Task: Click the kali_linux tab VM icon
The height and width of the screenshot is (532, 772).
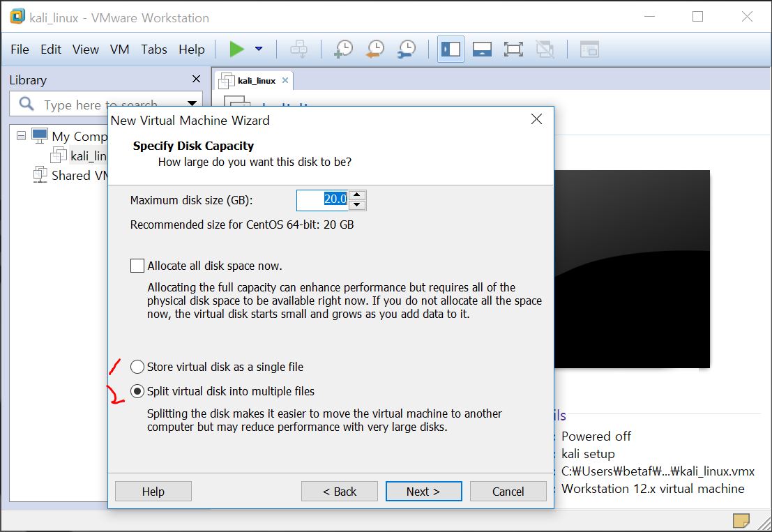Action: coord(227,81)
